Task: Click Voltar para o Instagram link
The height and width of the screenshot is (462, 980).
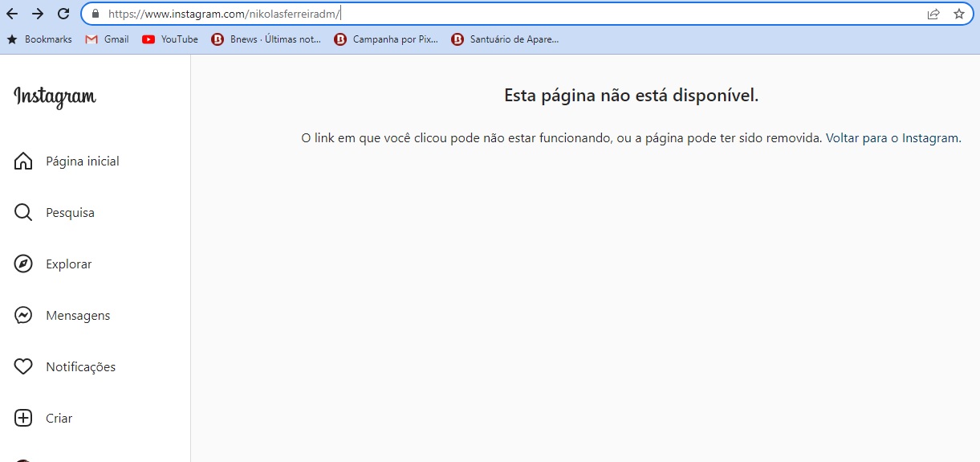Action: click(x=892, y=138)
